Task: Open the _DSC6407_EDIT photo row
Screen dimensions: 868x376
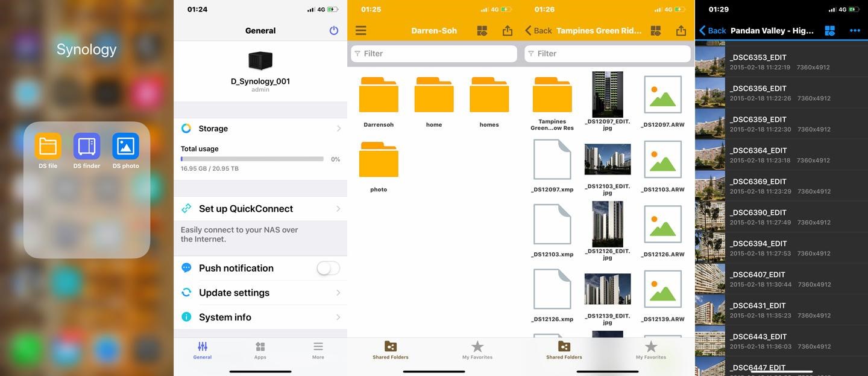Action: click(x=781, y=279)
